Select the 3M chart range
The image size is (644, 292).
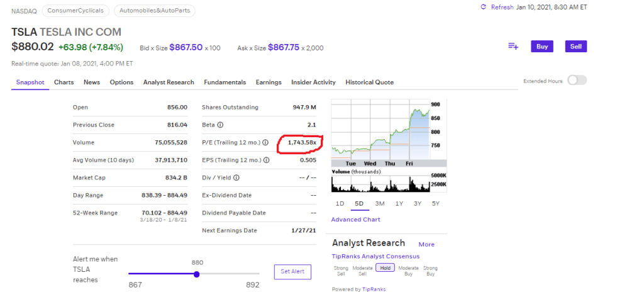pos(380,203)
